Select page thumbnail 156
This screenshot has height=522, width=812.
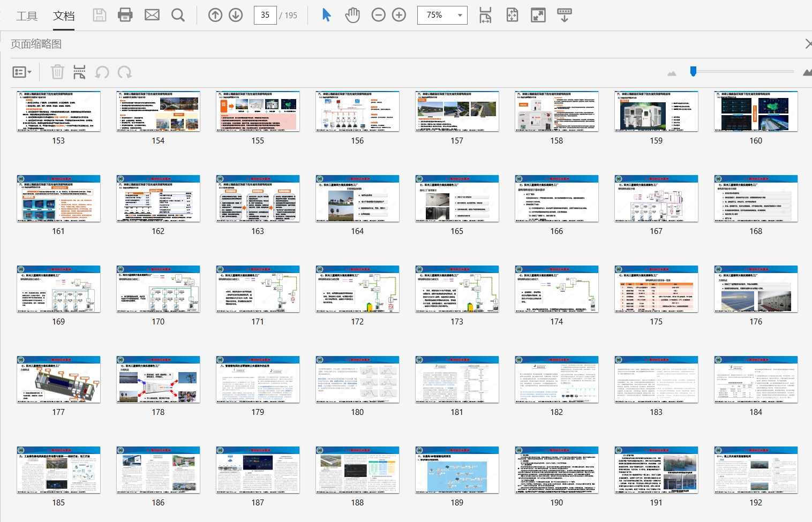click(357, 111)
